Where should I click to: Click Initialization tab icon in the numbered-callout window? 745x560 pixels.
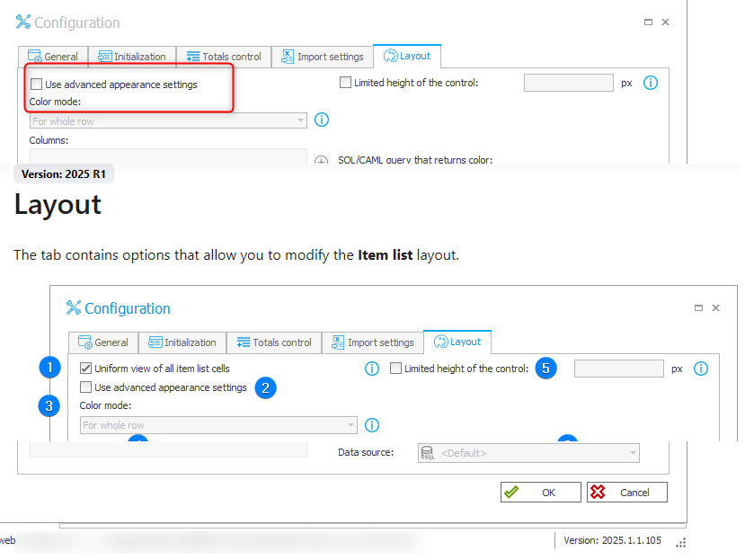point(155,342)
